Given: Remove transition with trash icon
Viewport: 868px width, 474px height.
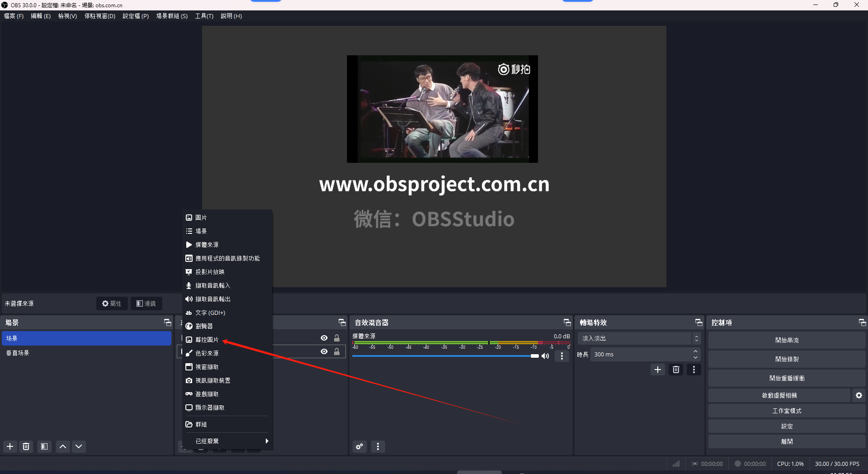Looking at the screenshot, I should pos(676,370).
